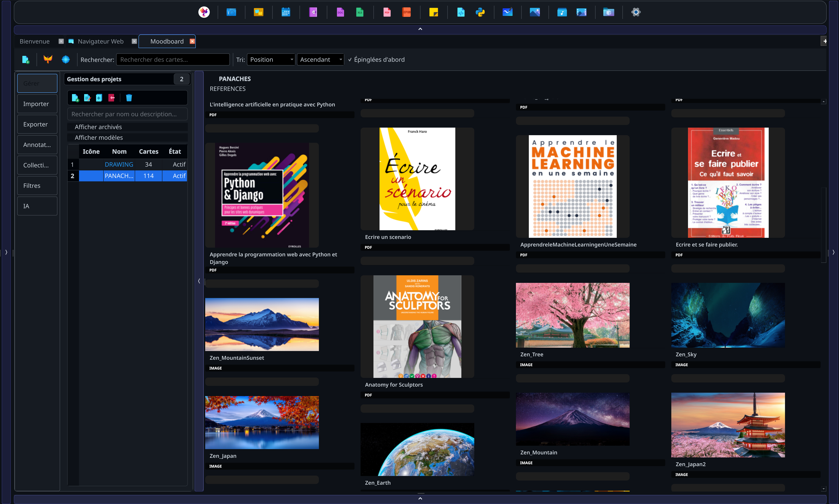839x504 pixels.
Task: Launch the Python console icon
Action: [480, 12]
